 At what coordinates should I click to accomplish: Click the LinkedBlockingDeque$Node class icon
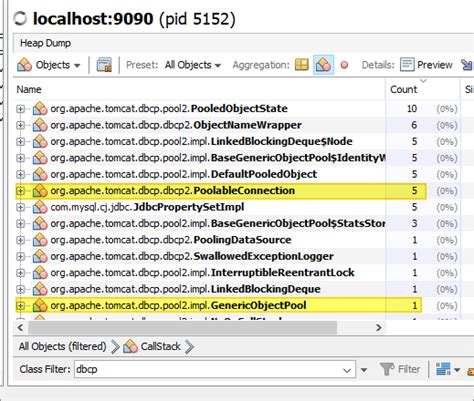(40, 141)
